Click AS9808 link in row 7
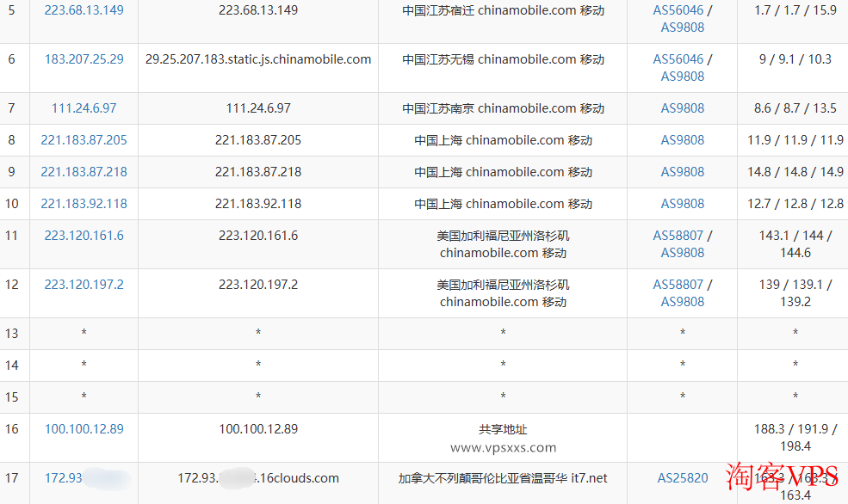 point(683,108)
